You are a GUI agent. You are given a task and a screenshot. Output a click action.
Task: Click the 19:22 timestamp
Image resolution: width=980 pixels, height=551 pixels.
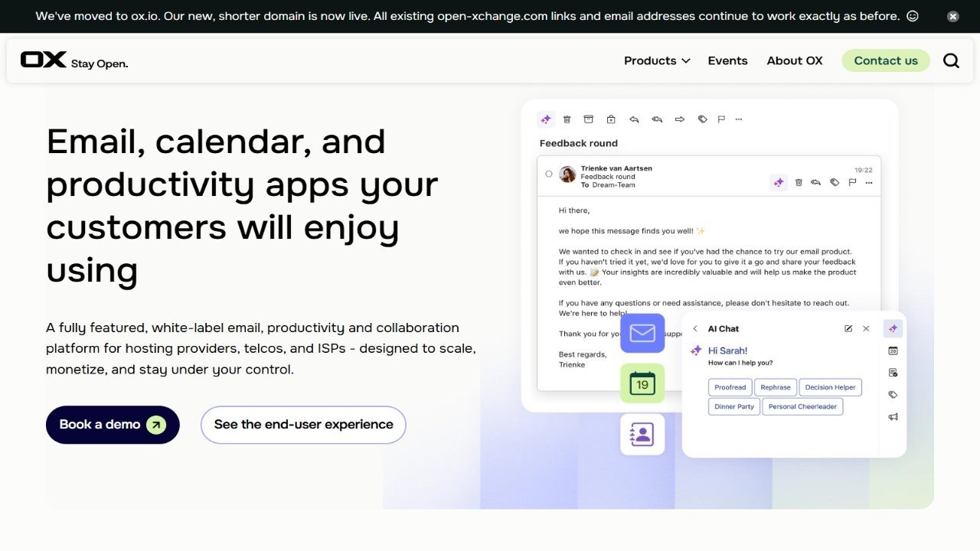864,170
